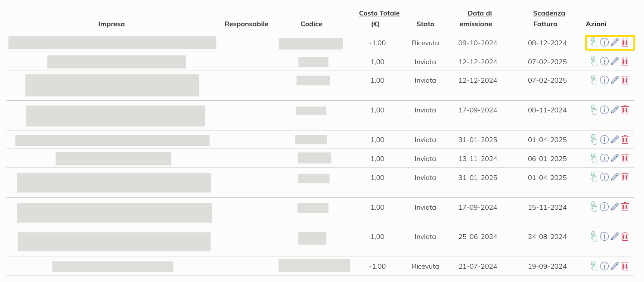Viewport: 644px width, 282px height.
Task: Delete the invoice issued 09-10-2024
Action: pyautogui.click(x=625, y=42)
